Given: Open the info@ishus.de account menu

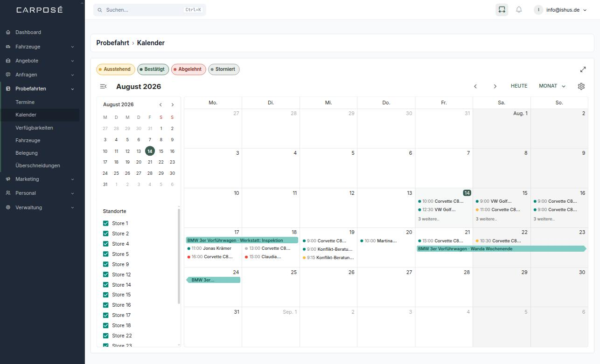Looking at the screenshot, I should 560,10.
